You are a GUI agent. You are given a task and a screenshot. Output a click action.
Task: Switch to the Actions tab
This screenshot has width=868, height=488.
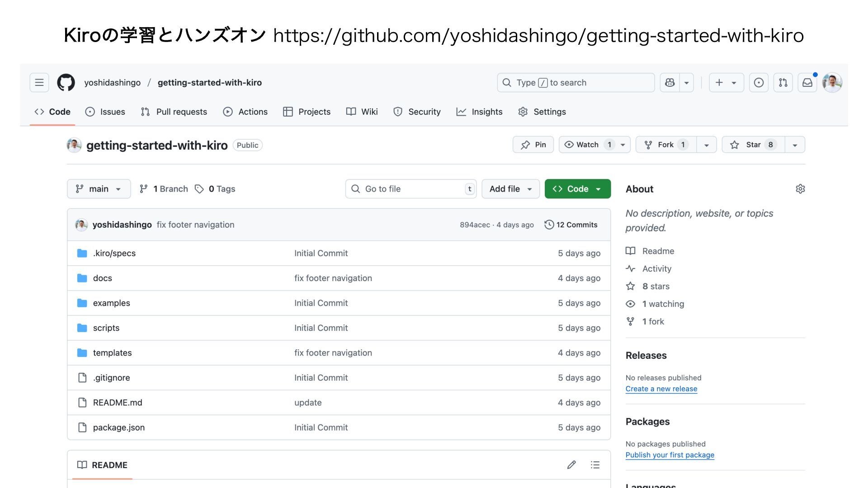point(245,112)
